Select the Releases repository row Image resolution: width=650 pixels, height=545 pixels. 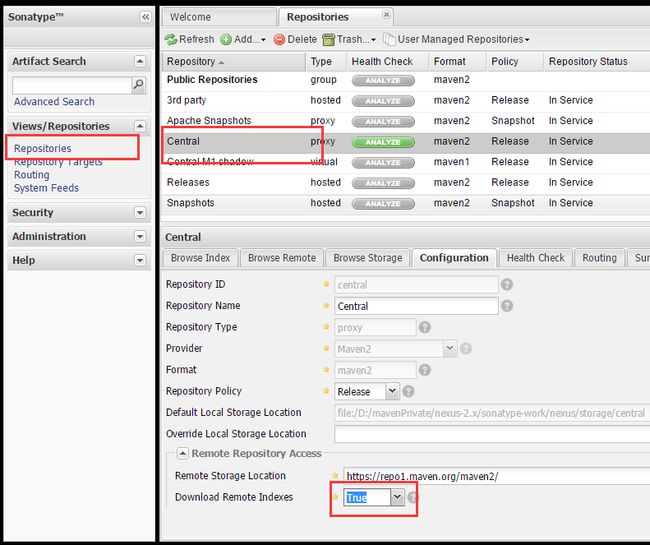(405, 182)
